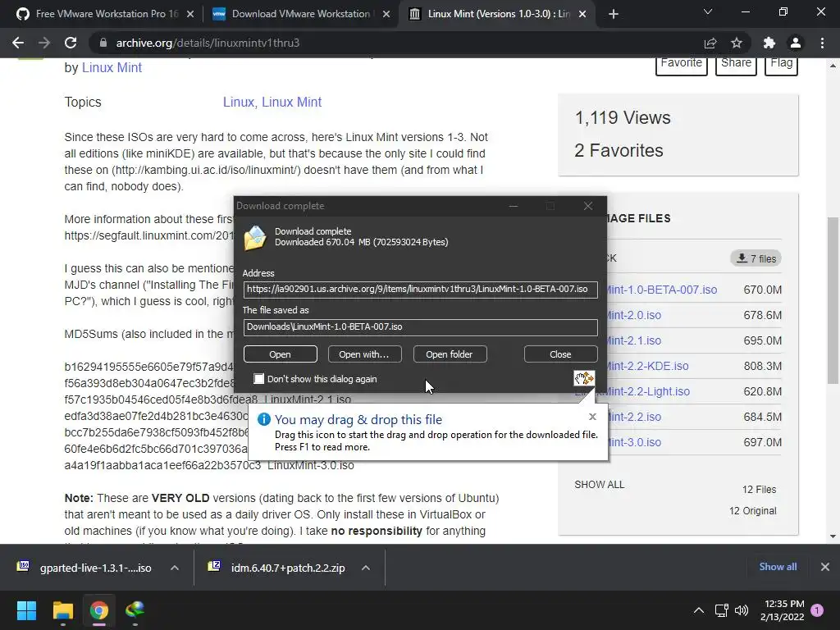Screen dimensions: 840x630
Task: Bookmark this page with the star icon
Action: click(x=737, y=43)
